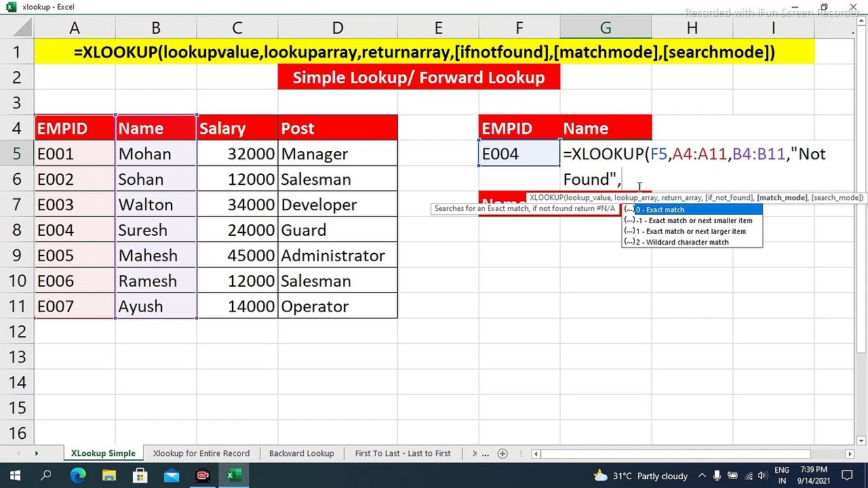Click ENG IN language indicator
868x488 pixels.
(781, 475)
